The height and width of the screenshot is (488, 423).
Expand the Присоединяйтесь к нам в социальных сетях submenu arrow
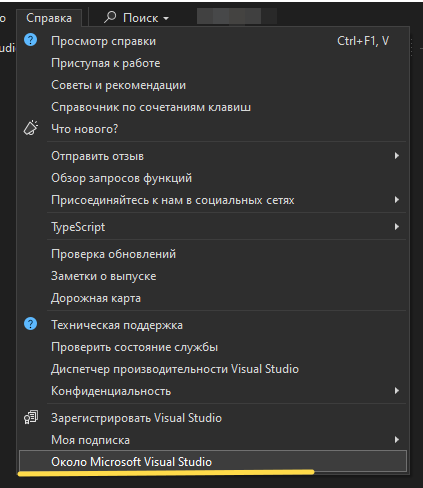(x=397, y=200)
